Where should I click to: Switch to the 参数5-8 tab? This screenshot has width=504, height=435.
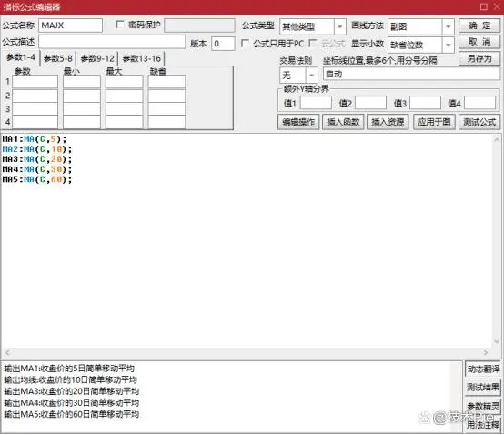(58, 58)
